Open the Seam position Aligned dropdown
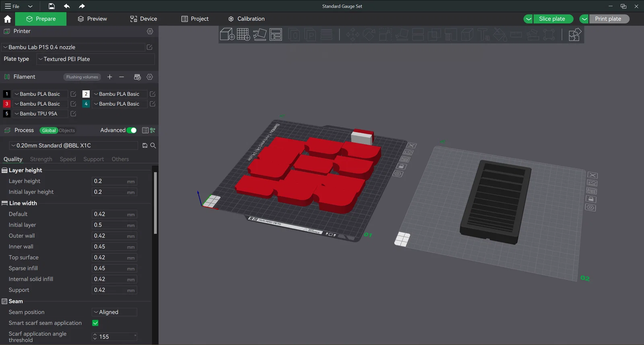Viewport: 644px width, 345px height. (114, 312)
